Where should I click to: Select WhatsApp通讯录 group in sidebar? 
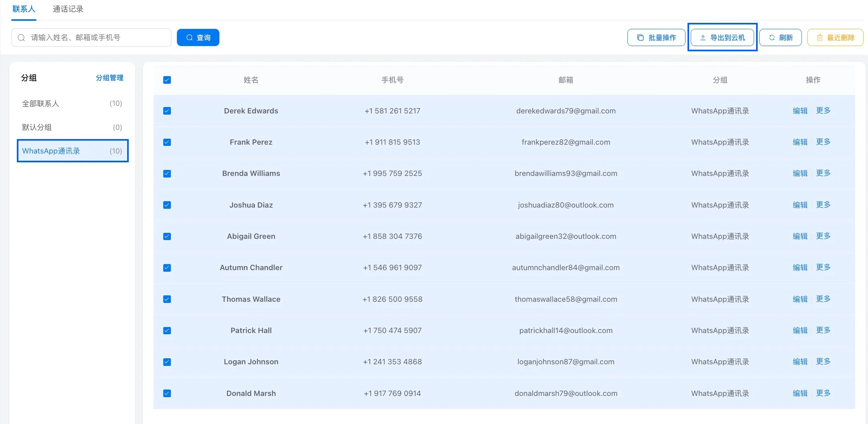73,151
